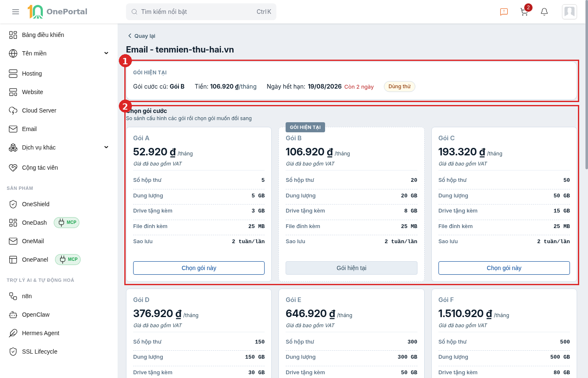Click the n8n workflow icon
The height and width of the screenshot is (378, 588).
click(13, 296)
